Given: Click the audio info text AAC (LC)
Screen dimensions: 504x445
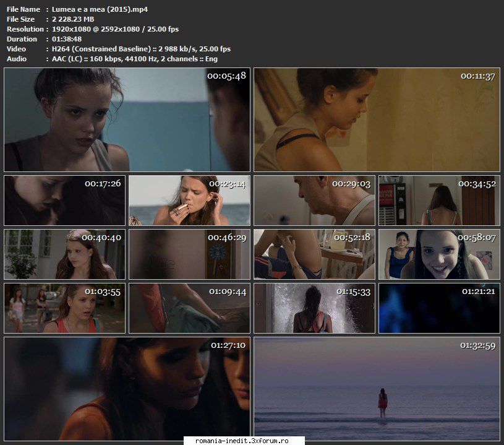Looking at the screenshot, I should click(67, 59).
